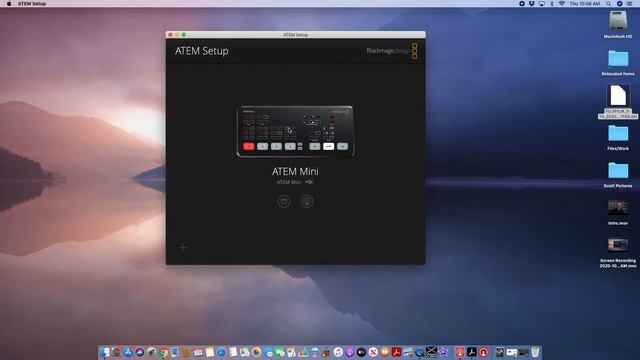Click the Wi-Fi status icon
Screen dimensions: 640x360
[562, 4]
